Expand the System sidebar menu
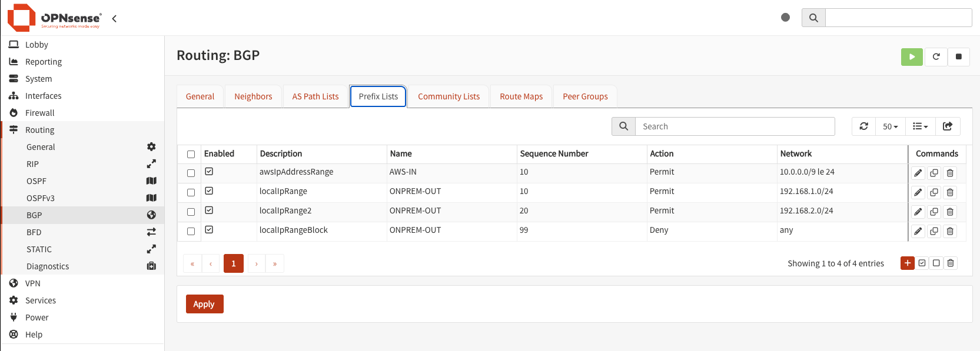This screenshot has height=351, width=980. click(x=82, y=79)
